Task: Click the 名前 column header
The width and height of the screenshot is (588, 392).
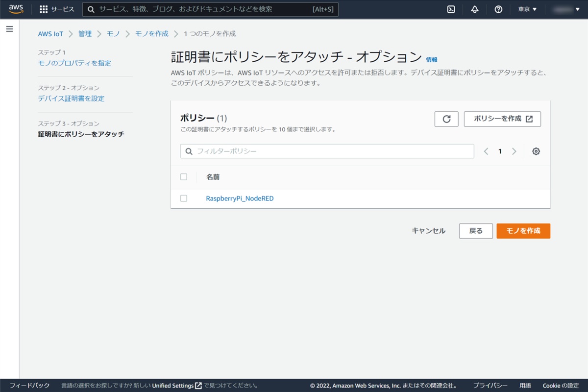Action: (213, 177)
